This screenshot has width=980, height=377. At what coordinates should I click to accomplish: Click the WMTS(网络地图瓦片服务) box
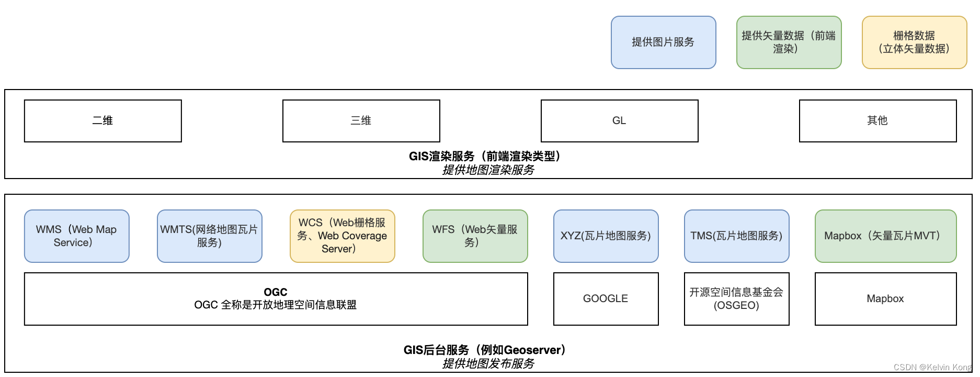click(x=210, y=236)
